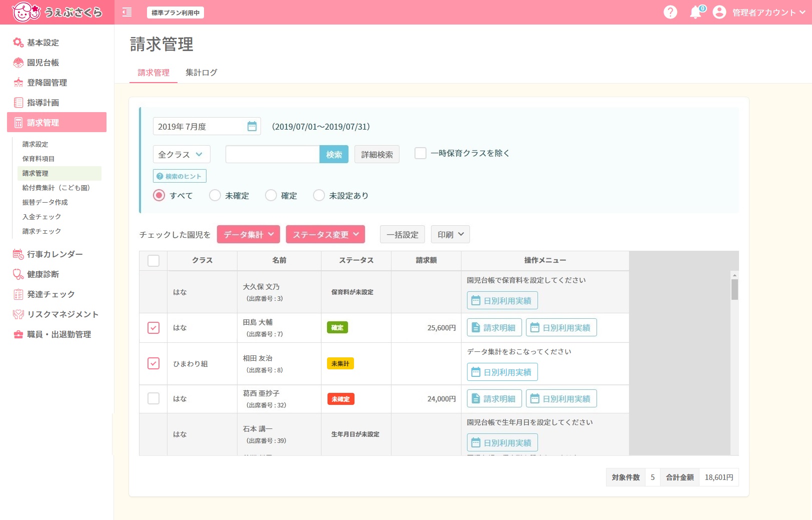Open the データ集計 dropdown
This screenshot has height=520, width=812.
pyautogui.click(x=248, y=234)
